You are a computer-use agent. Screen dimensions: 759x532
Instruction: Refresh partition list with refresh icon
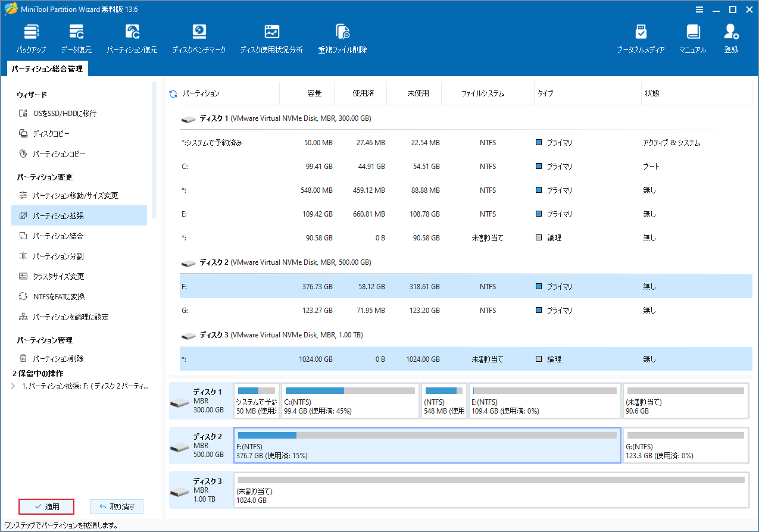click(173, 94)
